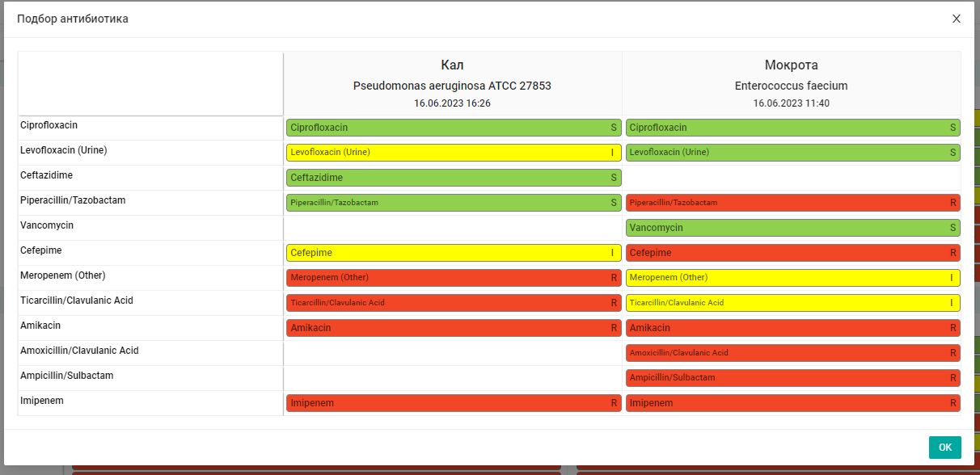
Task: Select green Ciprofloxacin bar under Кал
Action: 453,128
